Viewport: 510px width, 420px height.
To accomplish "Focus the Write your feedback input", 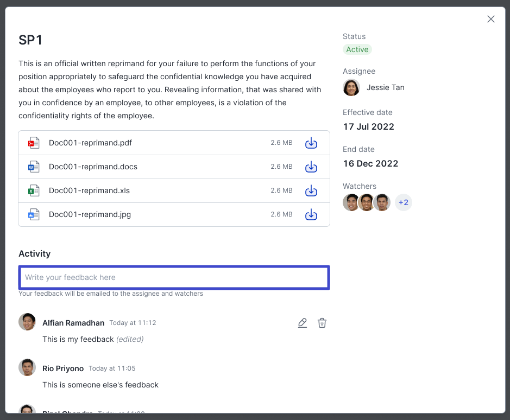I will (174, 277).
